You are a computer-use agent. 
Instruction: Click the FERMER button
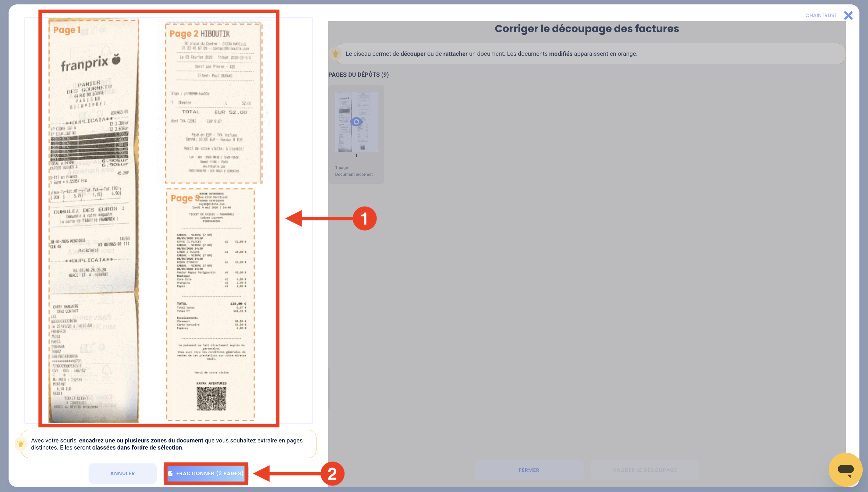tap(529, 470)
